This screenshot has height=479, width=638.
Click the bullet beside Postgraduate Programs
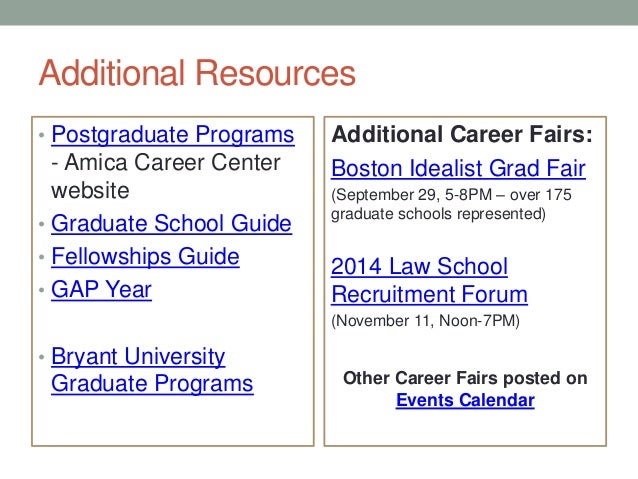coord(42,135)
